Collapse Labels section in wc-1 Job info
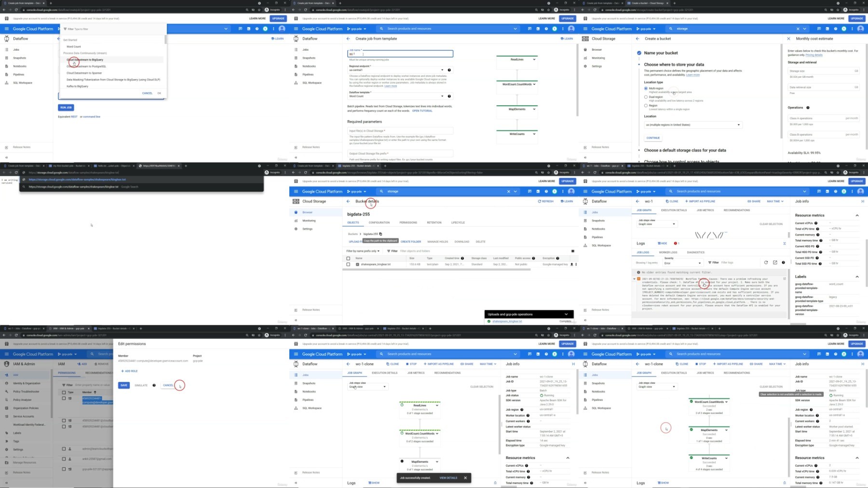This screenshot has width=868, height=488. coord(857,277)
